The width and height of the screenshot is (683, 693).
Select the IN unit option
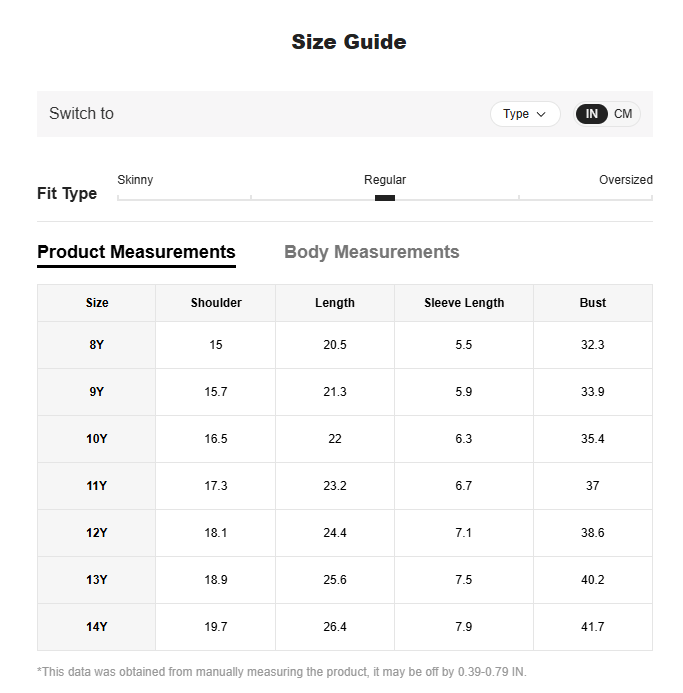click(591, 114)
